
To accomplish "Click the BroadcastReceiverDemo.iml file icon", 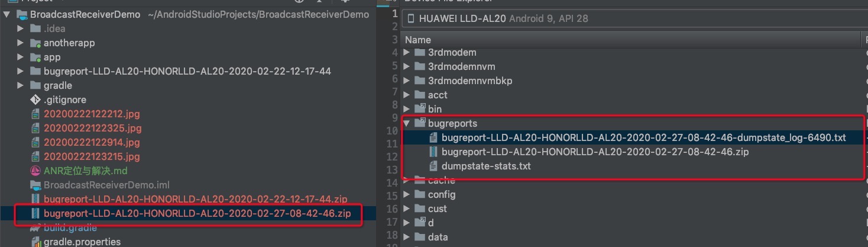I will tap(35, 185).
